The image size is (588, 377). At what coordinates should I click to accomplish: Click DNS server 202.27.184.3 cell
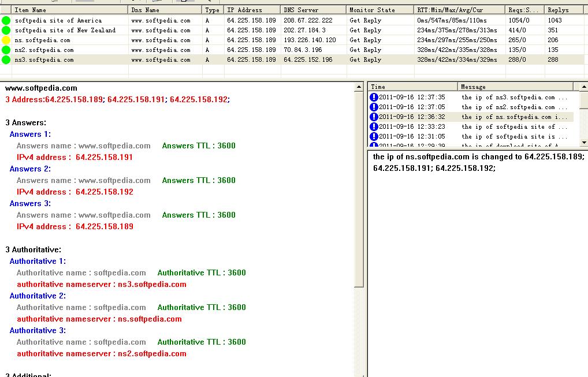point(304,30)
